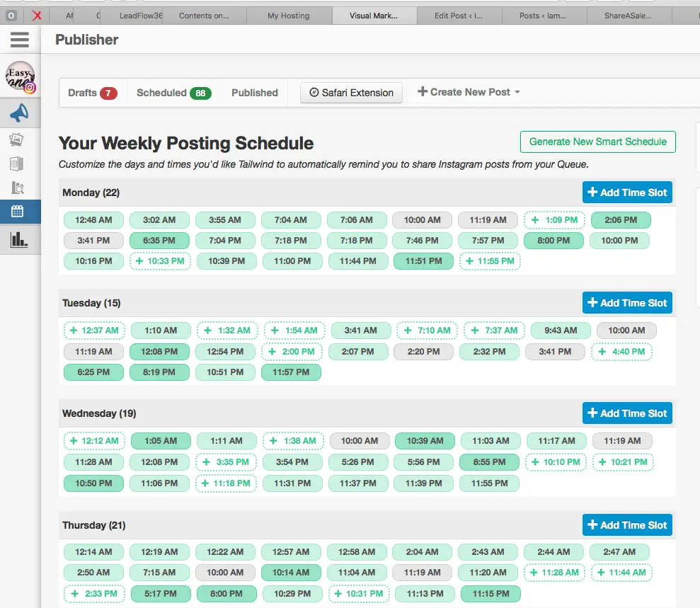Open the hamburger menu
The height and width of the screenshot is (608, 700).
pos(20,40)
